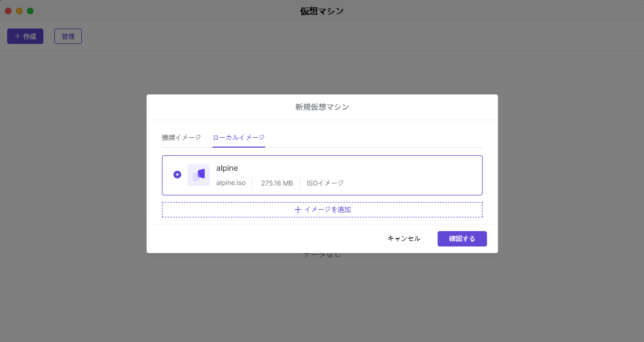The height and width of the screenshot is (342, 644).
Task: Maximize the window using the green button
Action: pos(30,11)
